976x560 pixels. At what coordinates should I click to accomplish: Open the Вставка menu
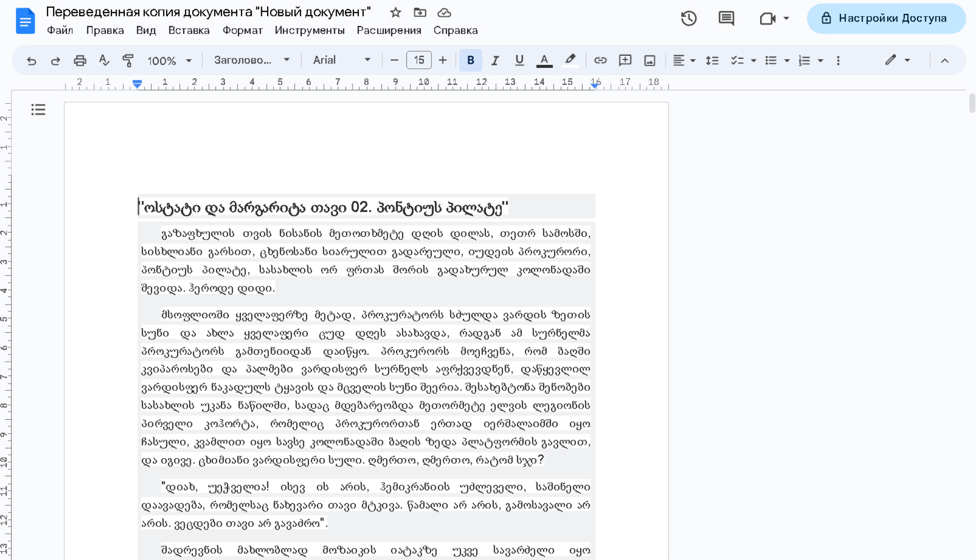coord(189,30)
